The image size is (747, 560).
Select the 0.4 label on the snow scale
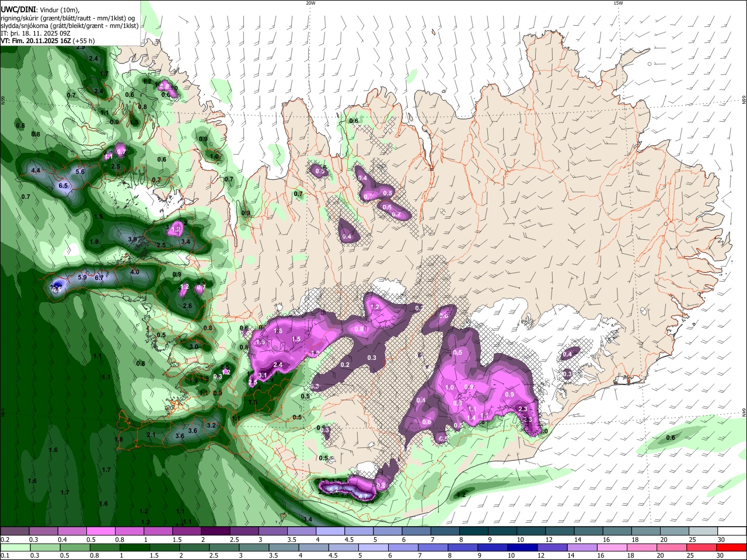click(x=62, y=540)
